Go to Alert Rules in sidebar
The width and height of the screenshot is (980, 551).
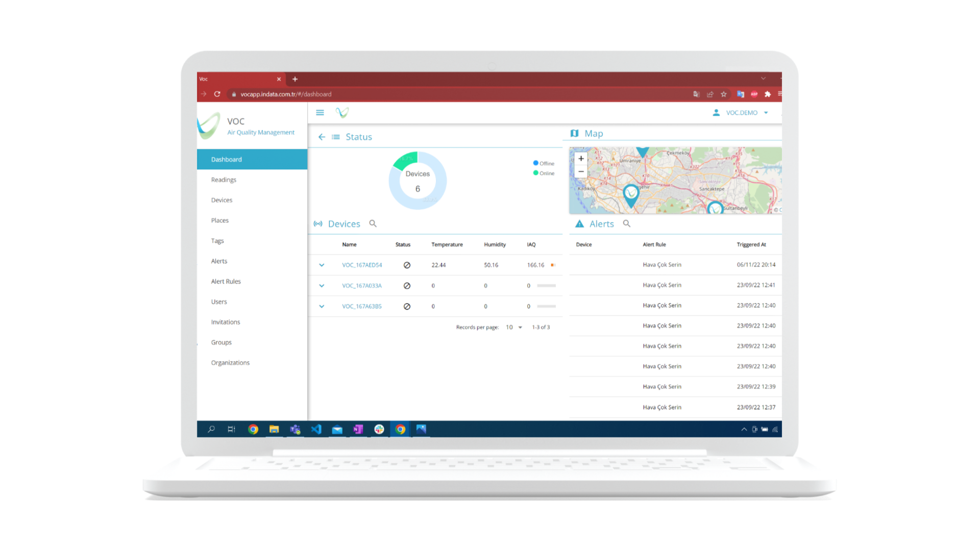226,282
